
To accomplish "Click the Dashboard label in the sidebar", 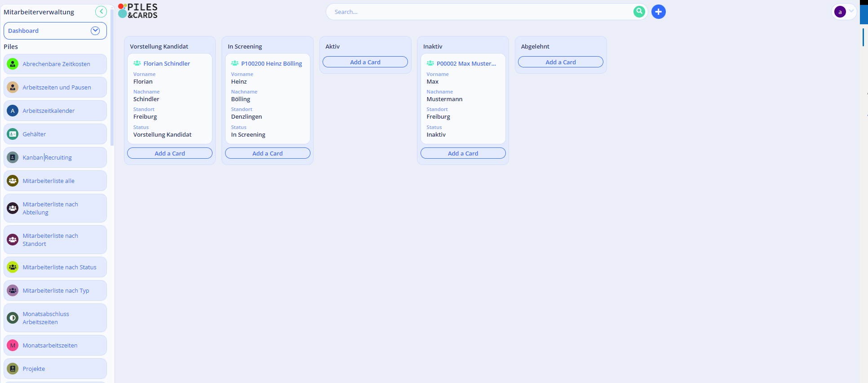I will coord(23,31).
